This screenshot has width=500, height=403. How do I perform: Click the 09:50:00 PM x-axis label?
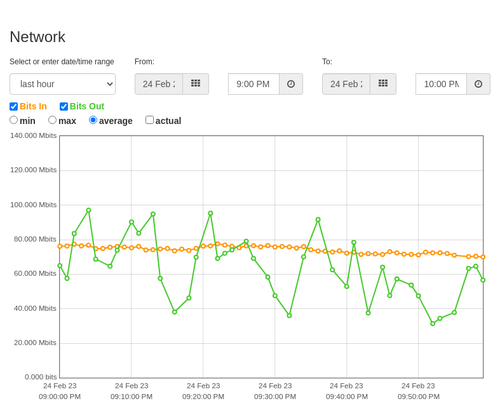pos(418,397)
